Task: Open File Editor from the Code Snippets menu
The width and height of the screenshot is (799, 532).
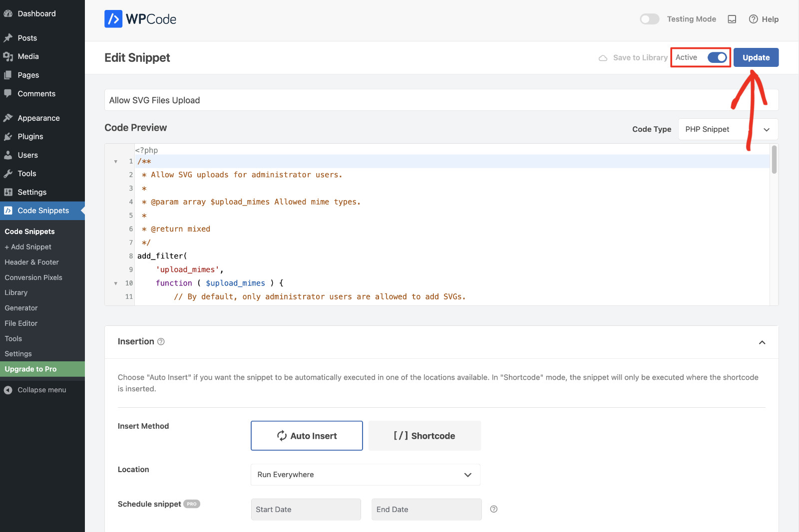Action: [20, 323]
